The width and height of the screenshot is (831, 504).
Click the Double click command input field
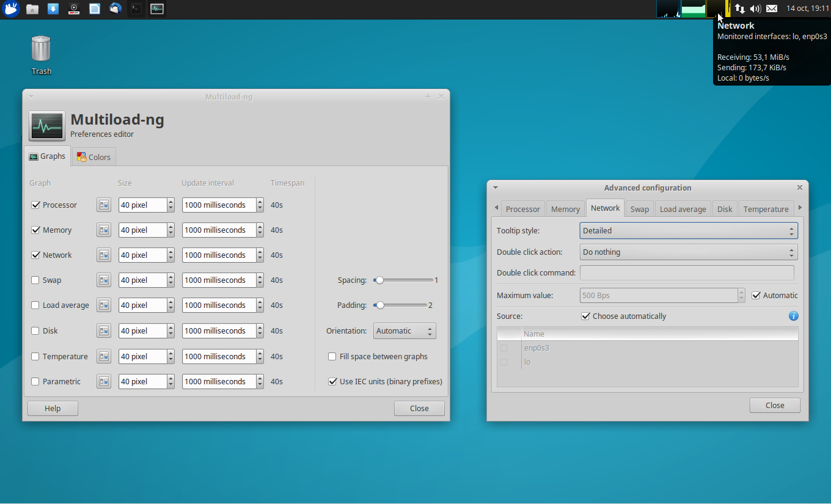pos(687,272)
